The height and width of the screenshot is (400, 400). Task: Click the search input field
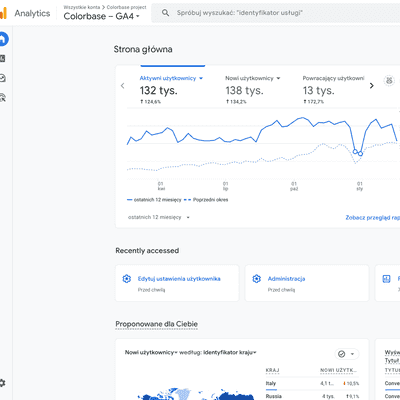click(x=276, y=13)
